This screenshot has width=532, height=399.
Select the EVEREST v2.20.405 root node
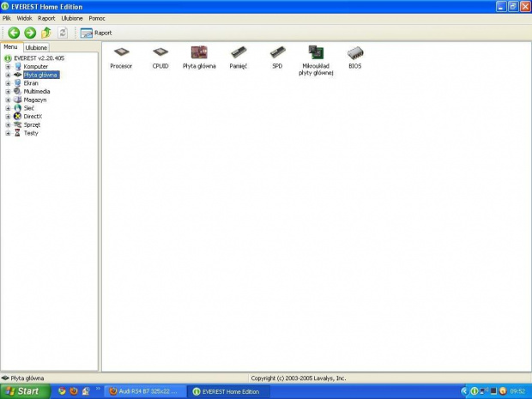[x=39, y=58]
